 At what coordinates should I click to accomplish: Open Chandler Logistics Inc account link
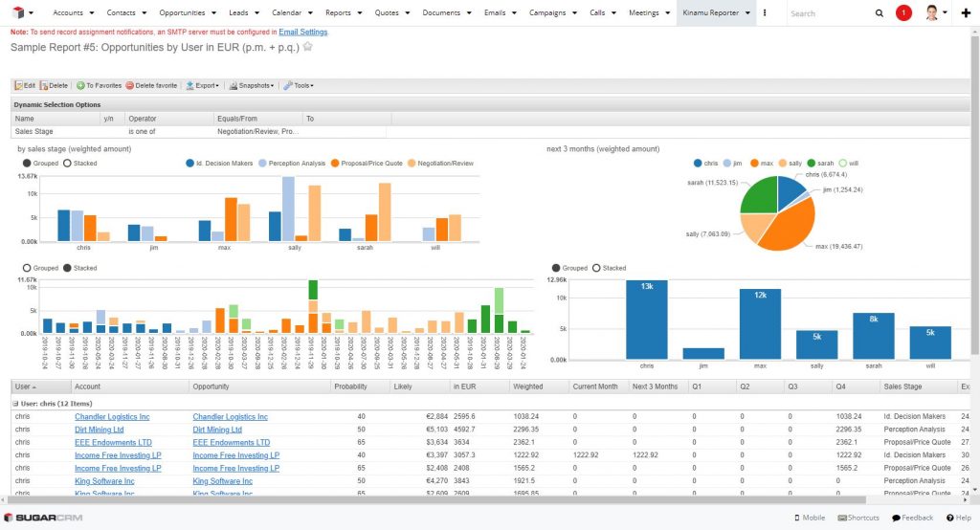[x=112, y=417]
